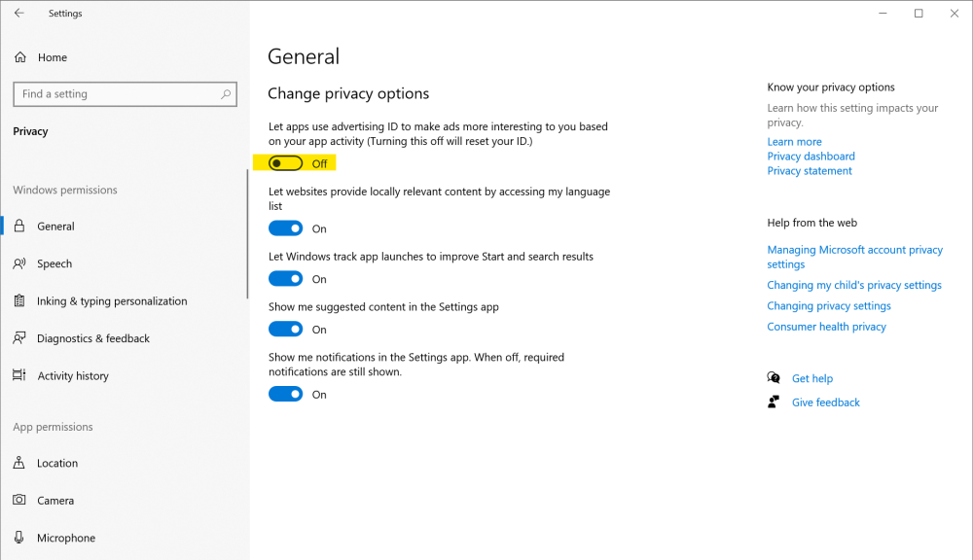
Task: Click the Activity history icon
Action: click(x=19, y=376)
